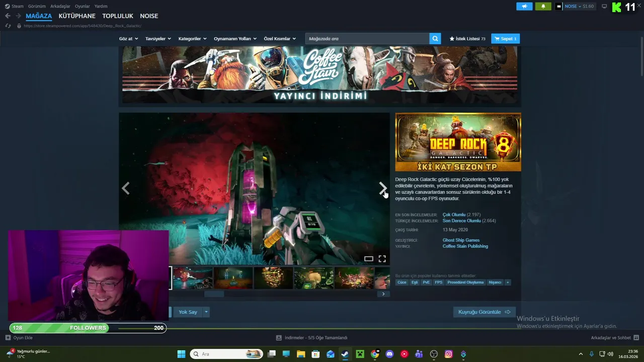The height and width of the screenshot is (362, 644).
Task: Click the Steam taskbar icon
Action: click(345, 354)
